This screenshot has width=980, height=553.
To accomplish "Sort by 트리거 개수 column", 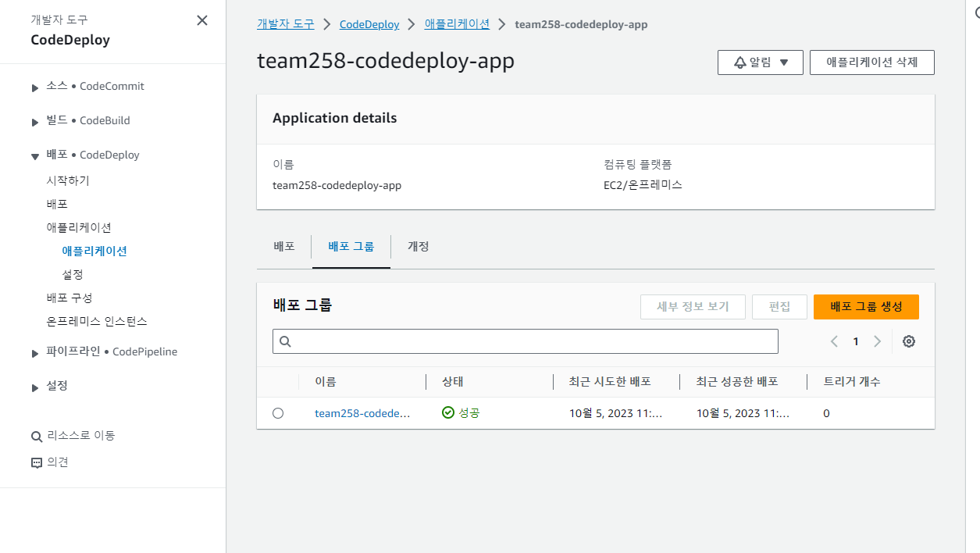I will (852, 382).
